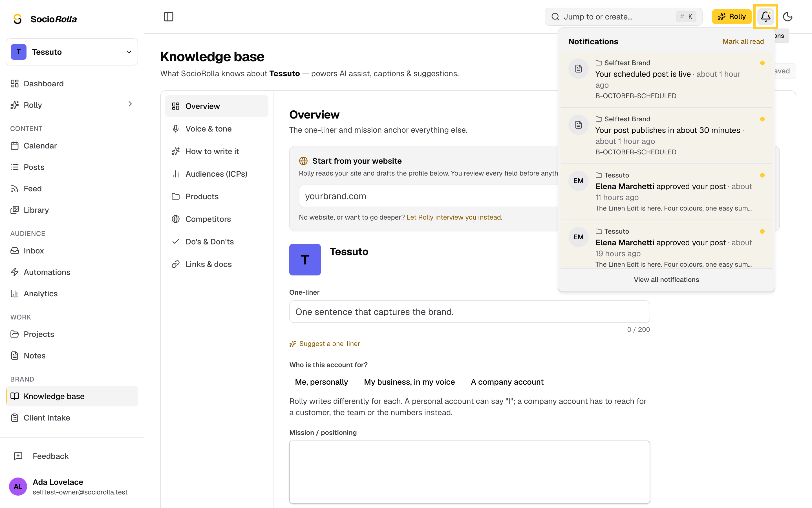The image size is (812, 508).
Task: Click View all notifications
Action: point(667,279)
